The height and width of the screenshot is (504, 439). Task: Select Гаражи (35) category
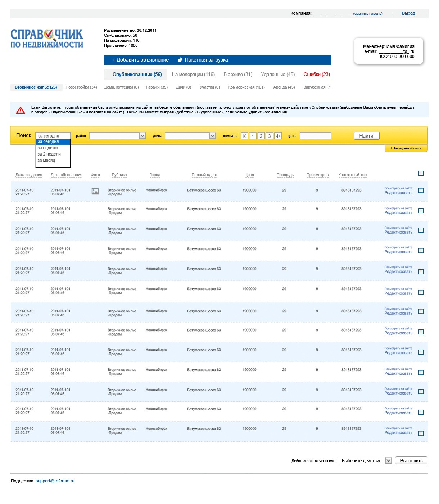pyautogui.click(x=157, y=87)
